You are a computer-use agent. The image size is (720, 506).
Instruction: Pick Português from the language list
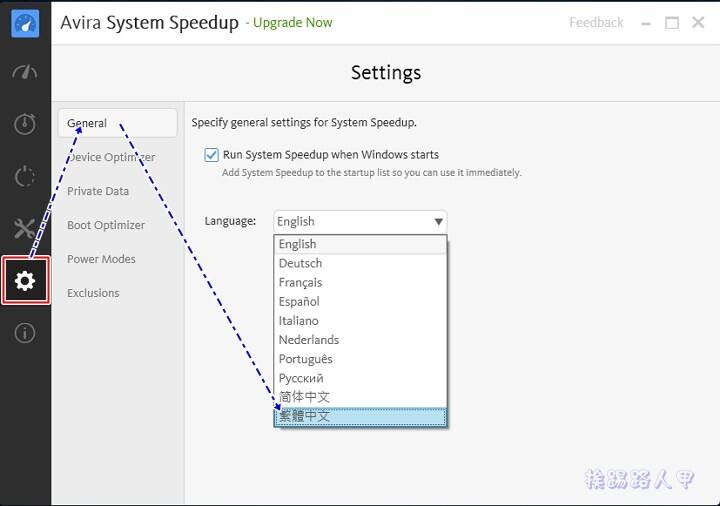pos(360,359)
